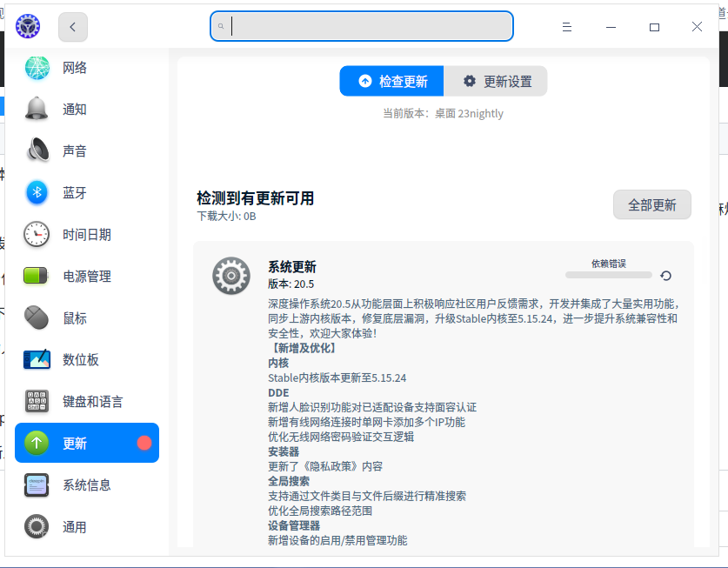Open the hamburger menu in the titlebar

(566, 27)
